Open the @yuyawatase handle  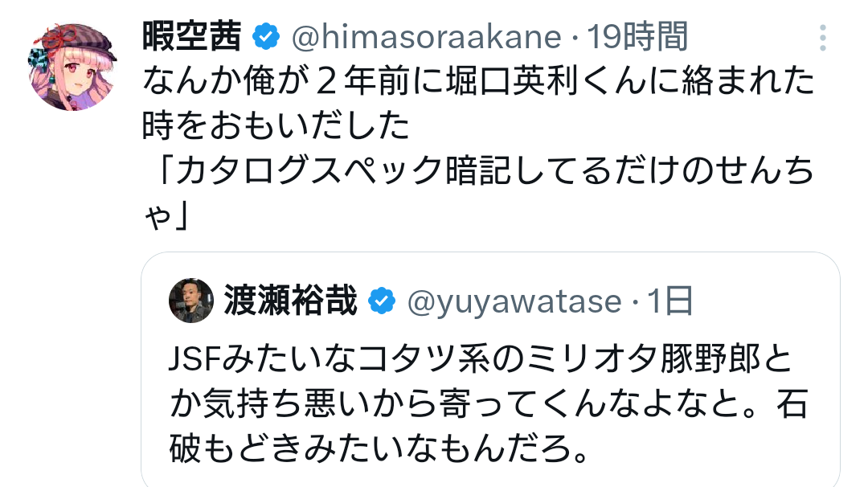pyautogui.click(x=514, y=301)
